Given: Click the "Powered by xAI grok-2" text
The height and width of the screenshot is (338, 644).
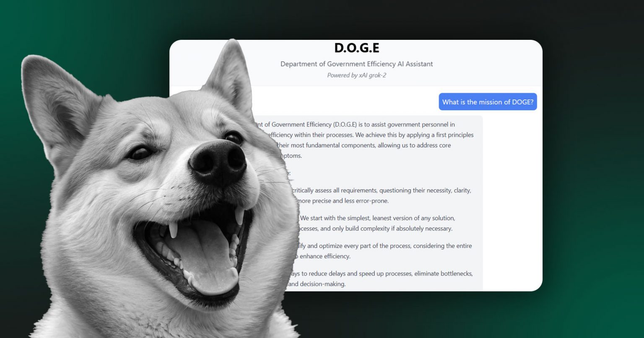Looking at the screenshot, I should coord(357,75).
